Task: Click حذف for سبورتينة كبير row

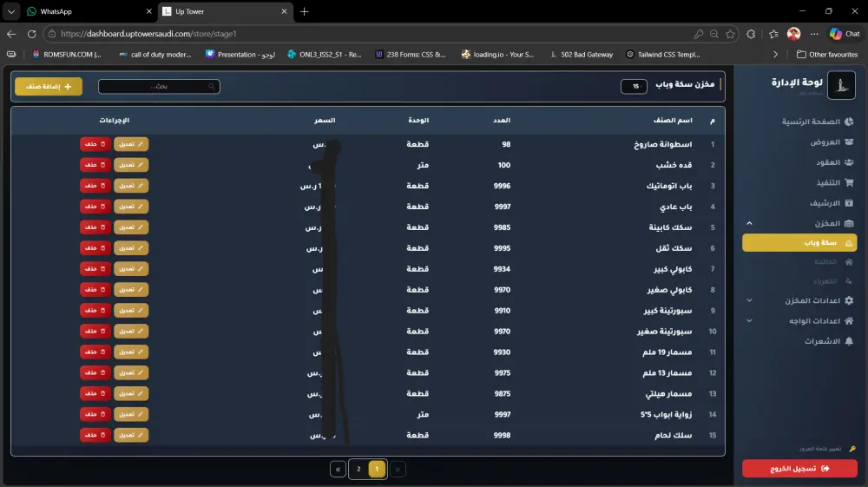Action: (95, 310)
